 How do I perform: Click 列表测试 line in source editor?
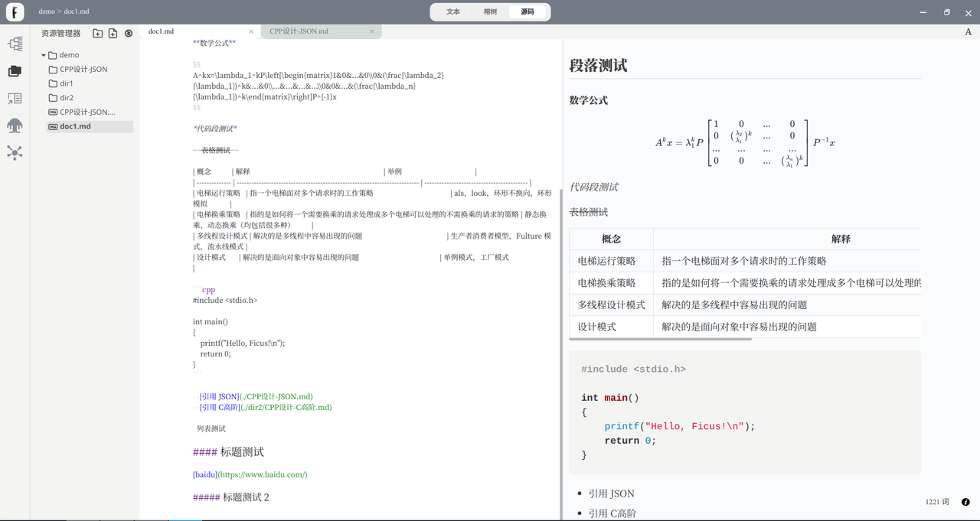[x=211, y=428]
